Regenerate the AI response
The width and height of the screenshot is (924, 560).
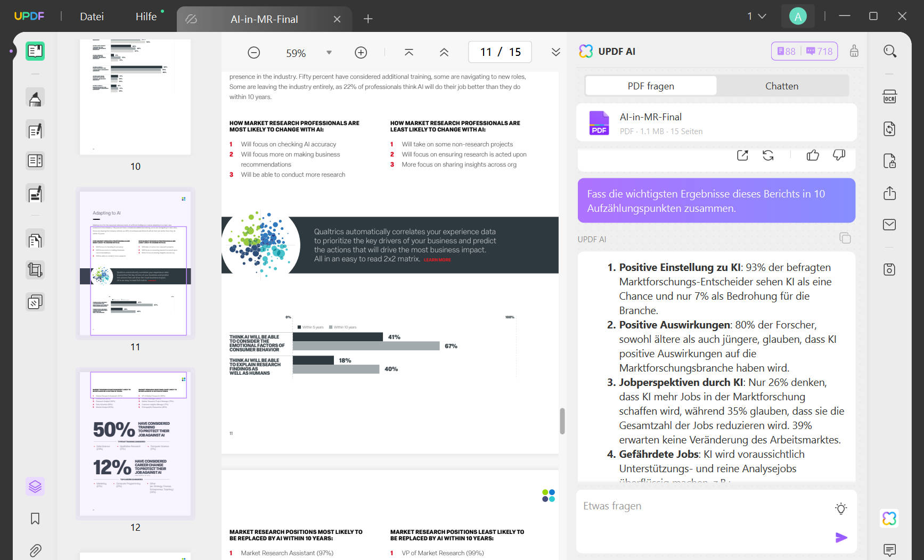(x=768, y=155)
